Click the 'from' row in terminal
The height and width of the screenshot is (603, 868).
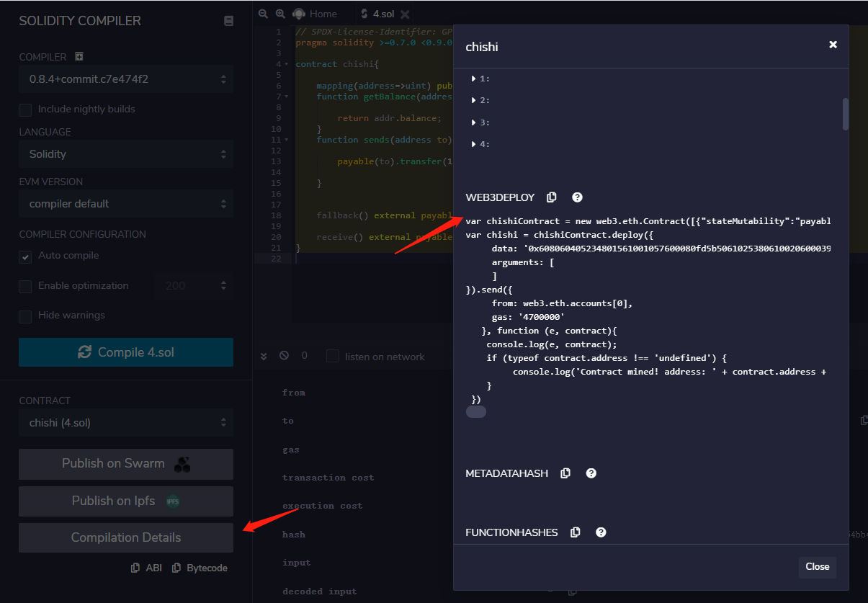[x=294, y=393]
